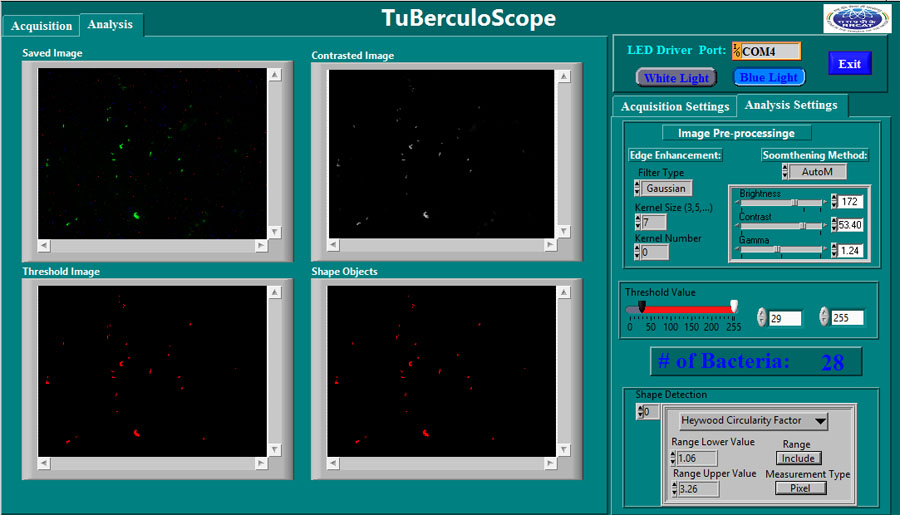The height and width of the screenshot is (515, 900).
Task: Click the Saved Image display
Action: point(152,153)
